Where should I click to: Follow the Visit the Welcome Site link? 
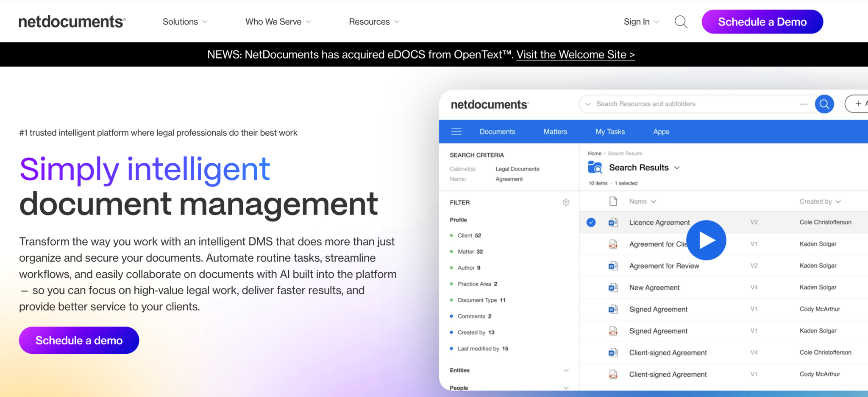576,55
